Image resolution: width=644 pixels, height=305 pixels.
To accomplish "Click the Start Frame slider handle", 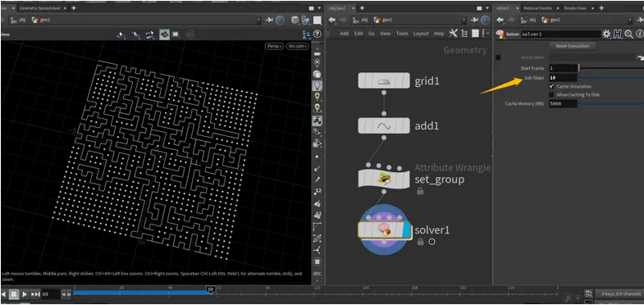I will [x=579, y=68].
